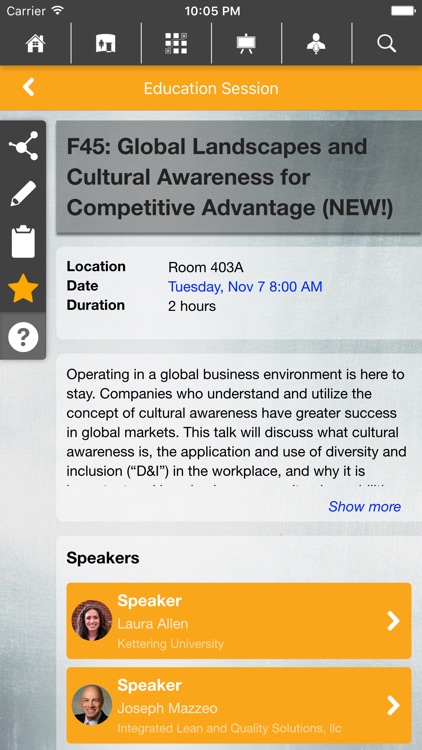Tap the Education Session header title
The height and width of the screenshot is (750, 422).
click(211, 88)
